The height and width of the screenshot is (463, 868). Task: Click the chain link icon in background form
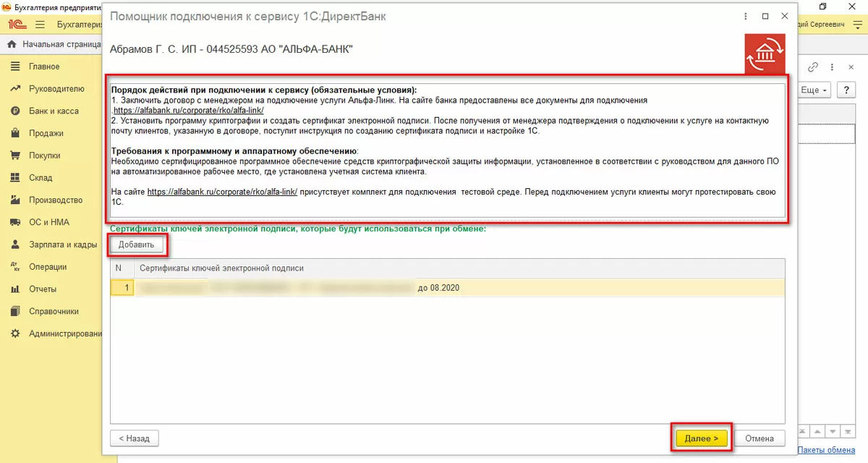point(812,67)
